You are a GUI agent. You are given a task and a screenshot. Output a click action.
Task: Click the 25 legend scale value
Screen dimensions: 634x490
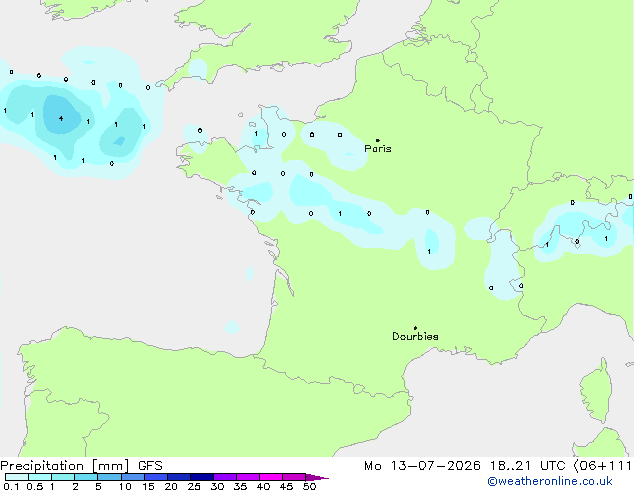pyautogui.click(x=194, y=486)
